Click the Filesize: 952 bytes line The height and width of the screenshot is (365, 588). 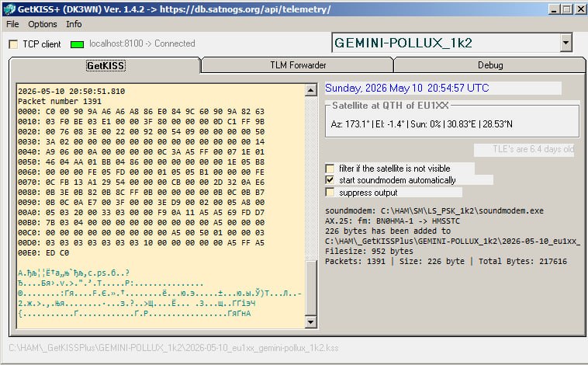(369, 251)
